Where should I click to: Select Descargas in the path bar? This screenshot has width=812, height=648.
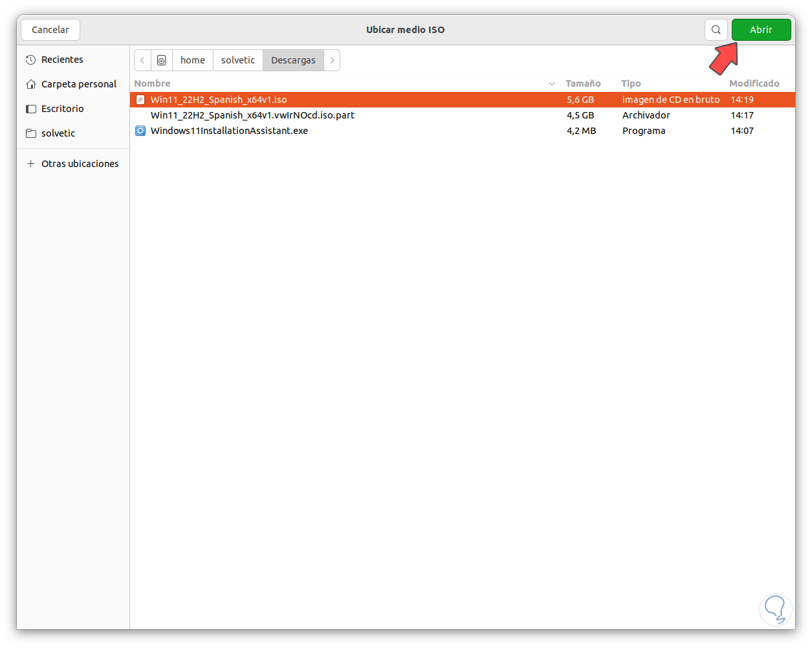293,60
